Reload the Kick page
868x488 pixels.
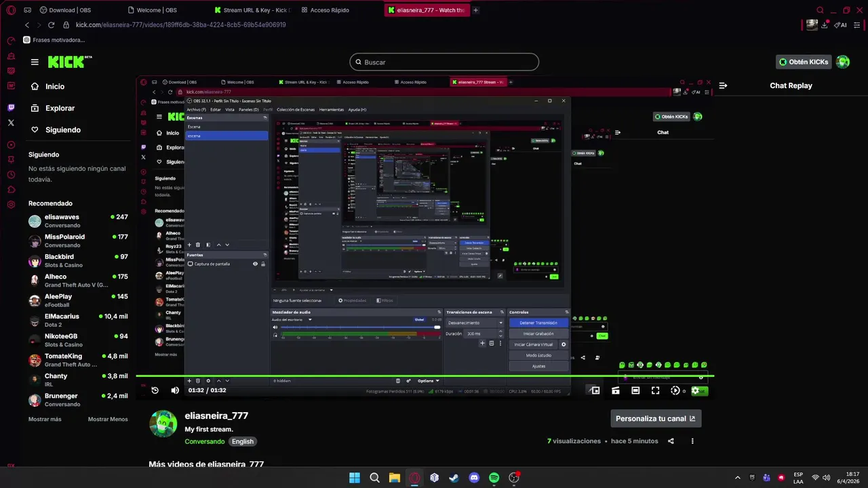click(51, 25)
